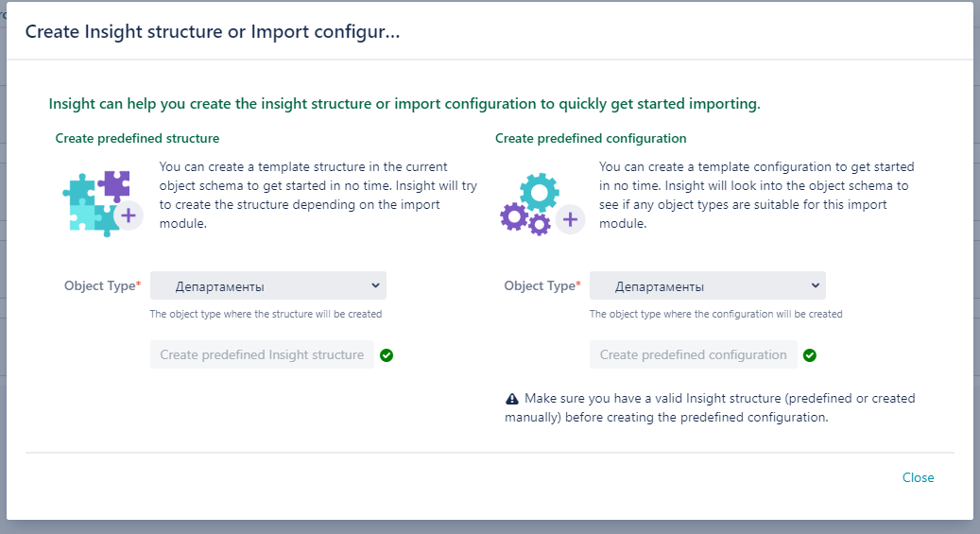This screenshot has height=534, width=980.
Task: Close the dialog via Close link
Action: point(919,477)
